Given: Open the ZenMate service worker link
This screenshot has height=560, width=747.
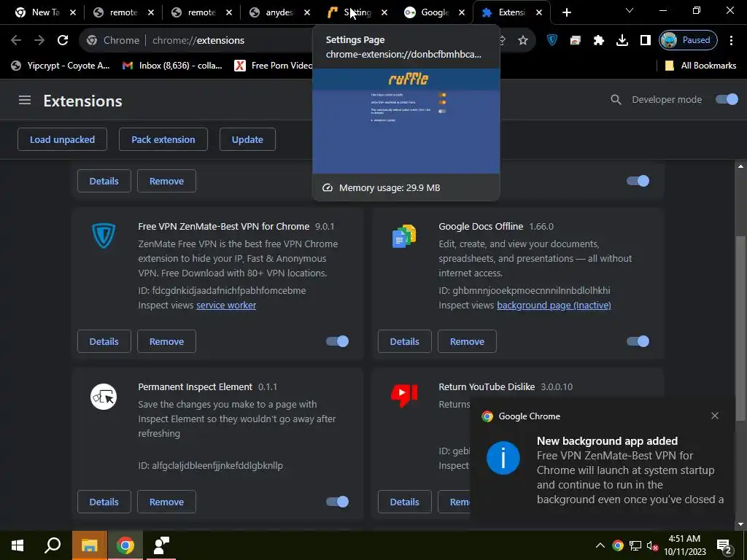Looking at the screenshot, I should (226, 306).
